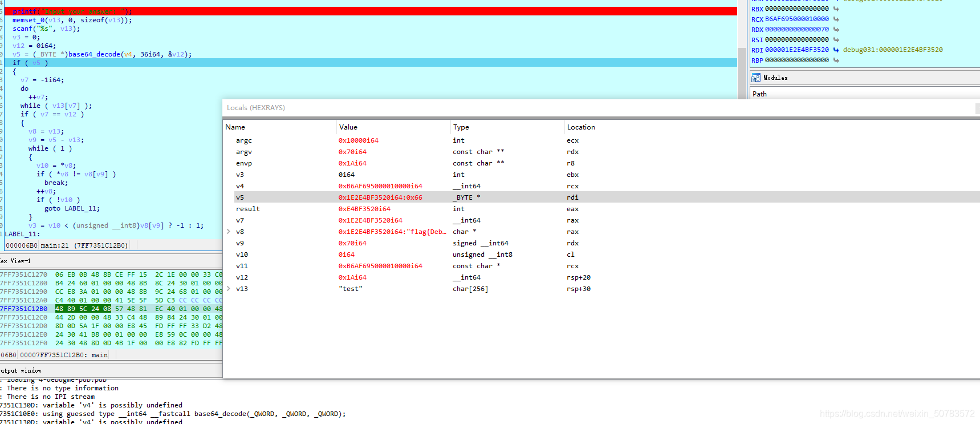
Task: Click the Path column header in Modules
Action: click(759, 94)
